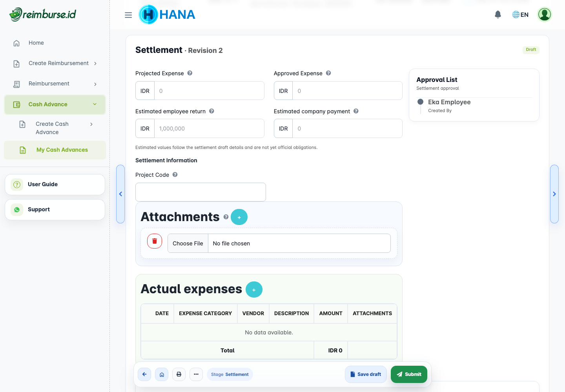
Task: Click Save draft button
Action: (366, 374)
